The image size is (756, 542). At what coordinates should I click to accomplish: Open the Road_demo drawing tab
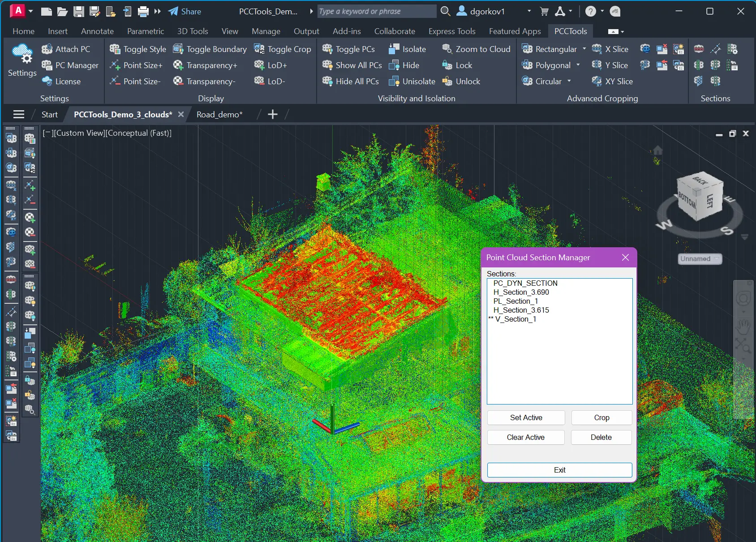coord(219,115)
